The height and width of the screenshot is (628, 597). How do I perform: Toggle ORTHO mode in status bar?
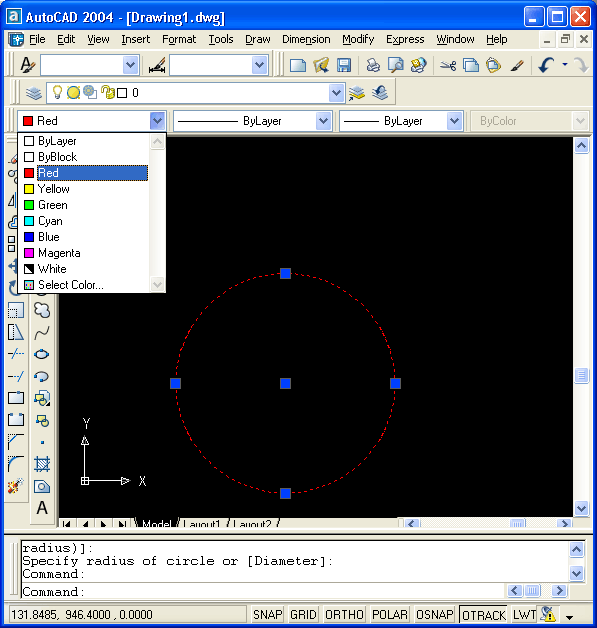point(344,614)
